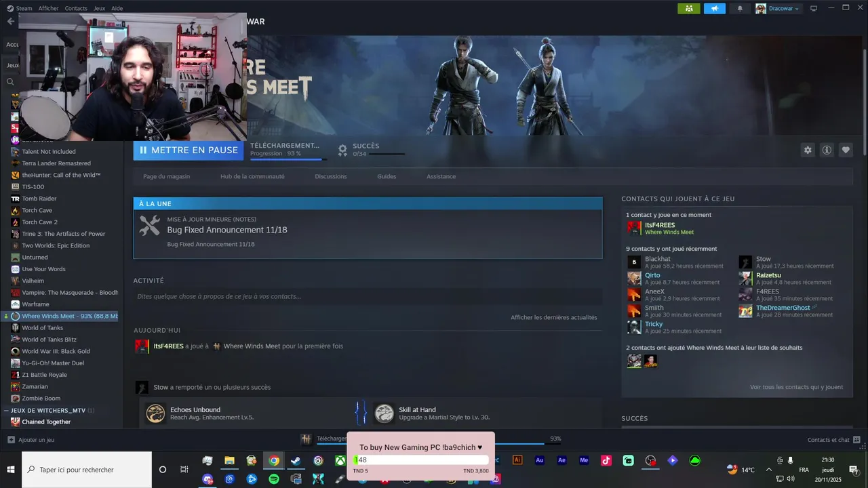Screen dimensions: 868x488
Task: Click library search magnifier icon
Action: pos(10,81)
